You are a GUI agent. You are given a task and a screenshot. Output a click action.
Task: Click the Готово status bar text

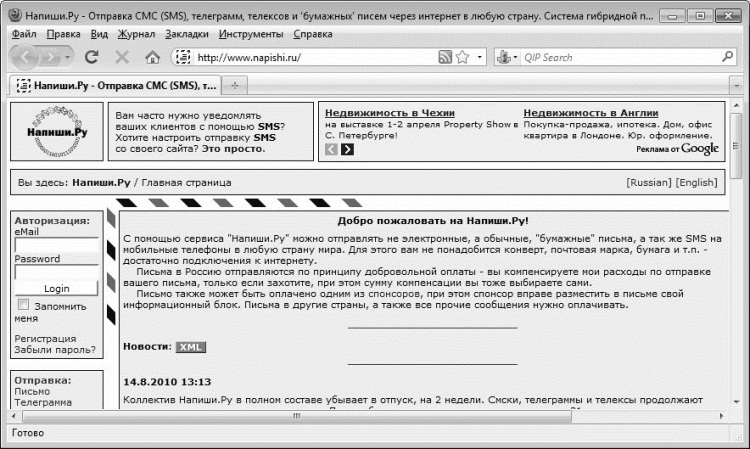28,433
